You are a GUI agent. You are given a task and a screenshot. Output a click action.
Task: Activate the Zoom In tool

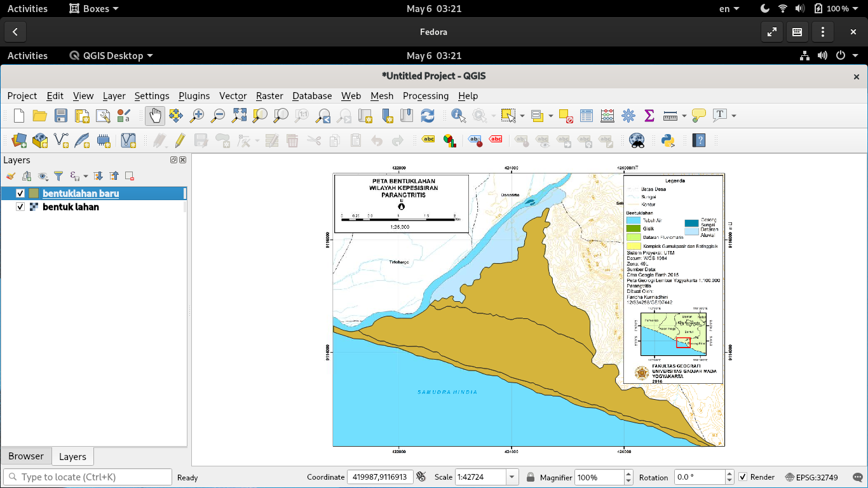tap(196, 116)
